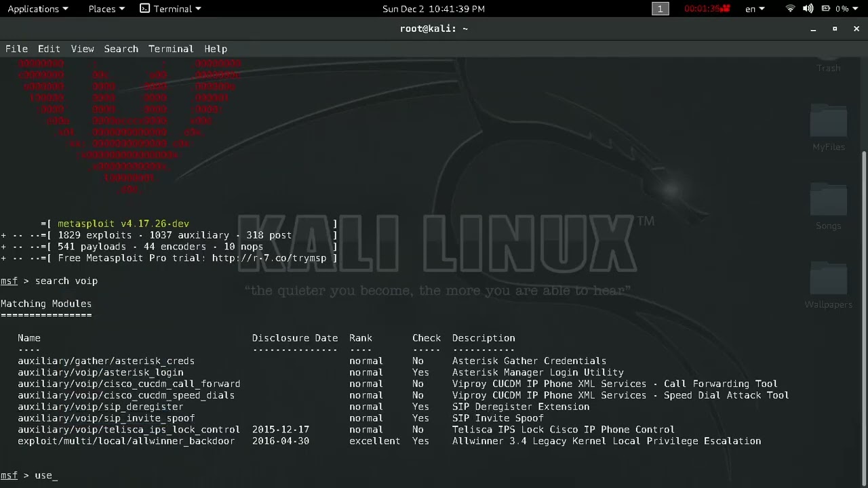Screen dimensions: 868x488
Task: Open the Places menu
Action: (106, 9)
